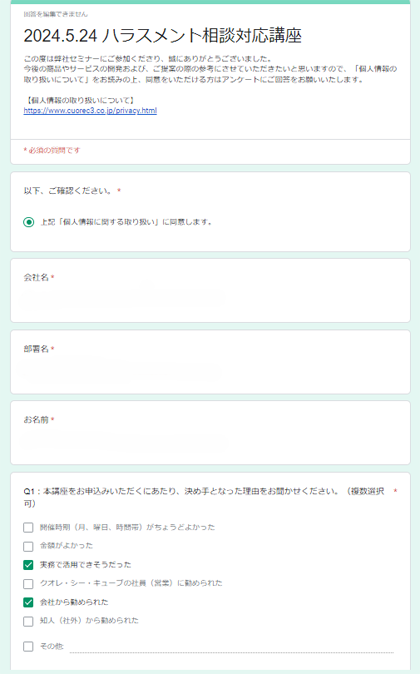The width and height of the screenshot is (420, 674).
Task: Click the 【個人情報の取り扱いについて】 label
Action: pos(80,100)
